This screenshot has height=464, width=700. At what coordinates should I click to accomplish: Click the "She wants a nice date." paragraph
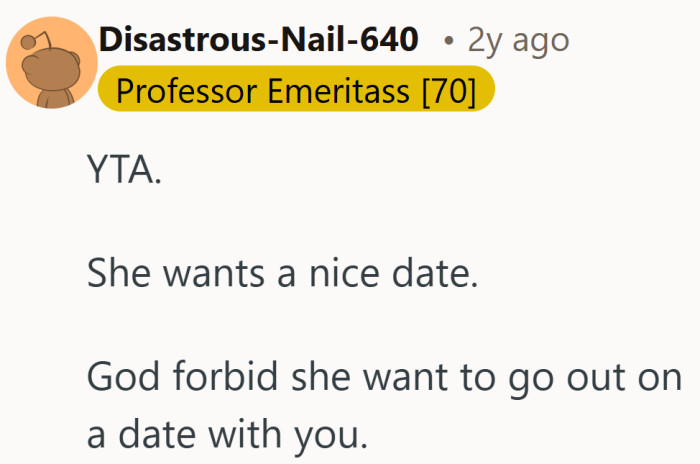pyautogui.click(x=283, y=272)
